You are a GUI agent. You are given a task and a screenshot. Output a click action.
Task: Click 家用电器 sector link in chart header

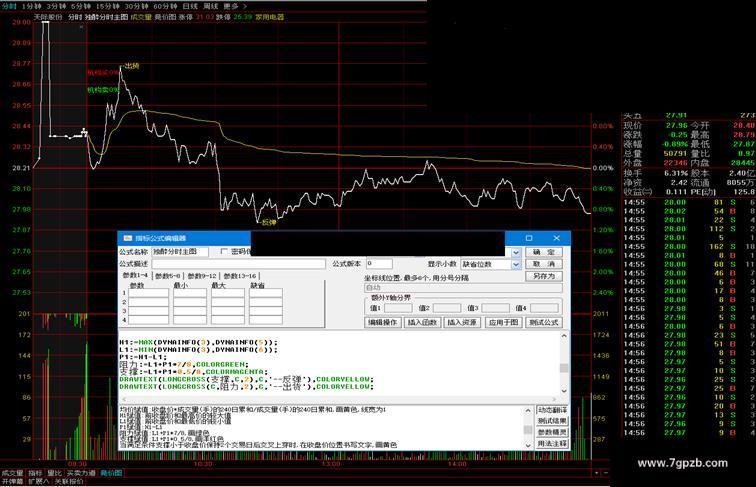click(270, 17)
